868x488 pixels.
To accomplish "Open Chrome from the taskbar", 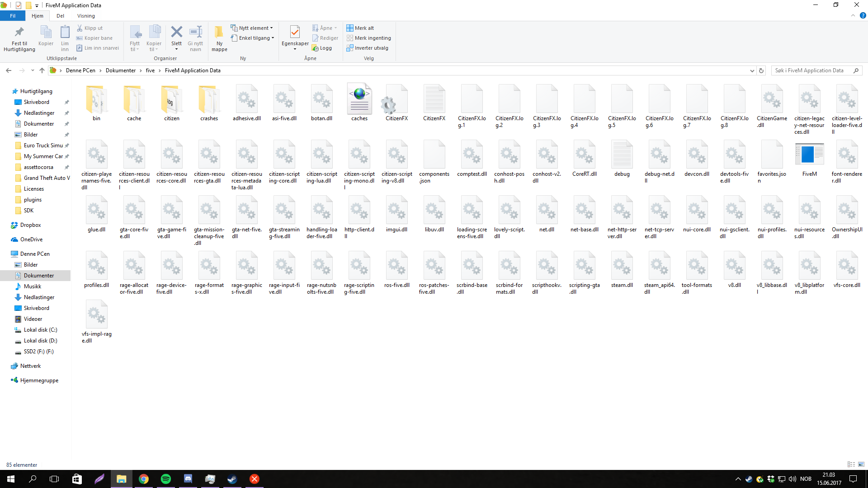I will click(x=144, y=479).
